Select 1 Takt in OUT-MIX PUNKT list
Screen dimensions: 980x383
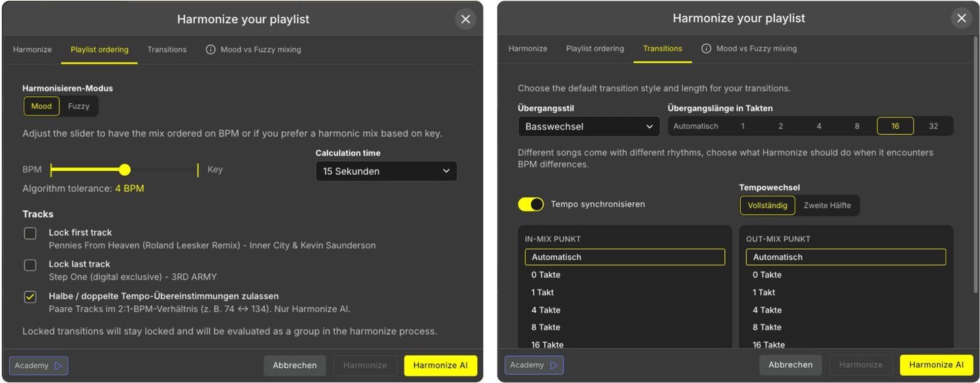pos(846,293)
